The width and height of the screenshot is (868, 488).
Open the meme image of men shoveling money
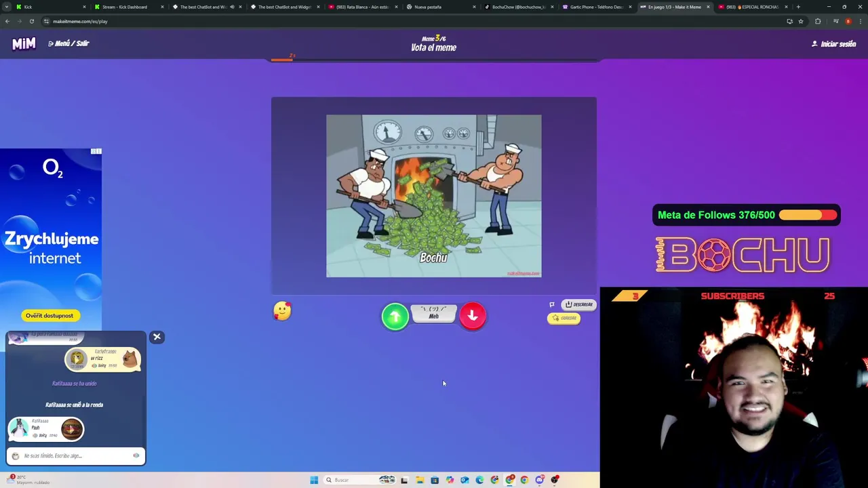(434, 196)
